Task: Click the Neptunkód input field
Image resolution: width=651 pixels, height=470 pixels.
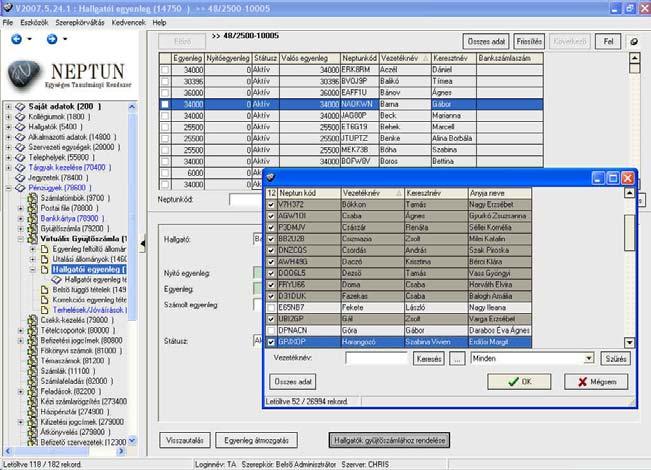Action: click(x=245, y=200)
